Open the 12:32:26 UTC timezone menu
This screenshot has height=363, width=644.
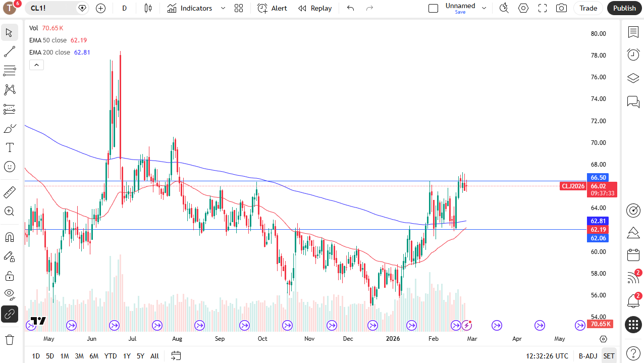point(547,356)
